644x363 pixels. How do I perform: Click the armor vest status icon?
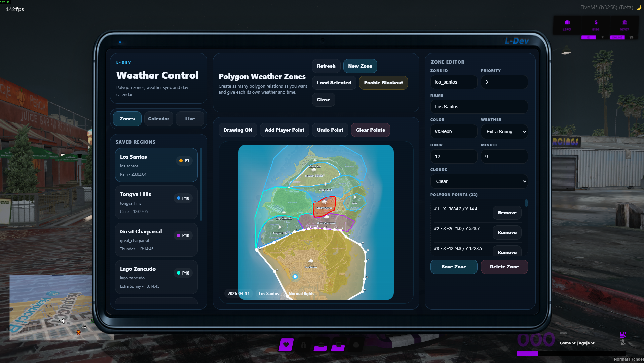[x=304, y=345]
